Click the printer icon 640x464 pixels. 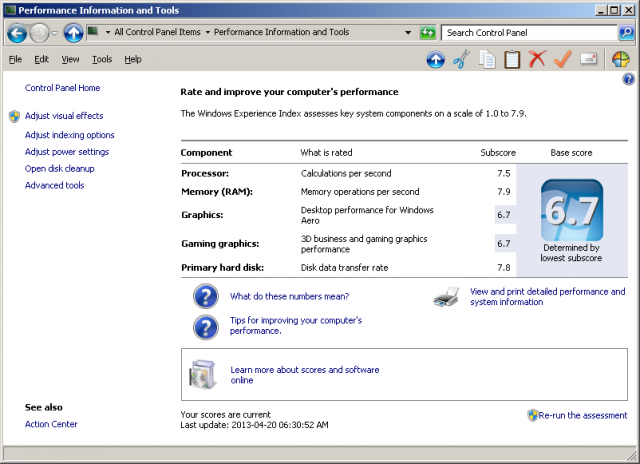point(446,296)
